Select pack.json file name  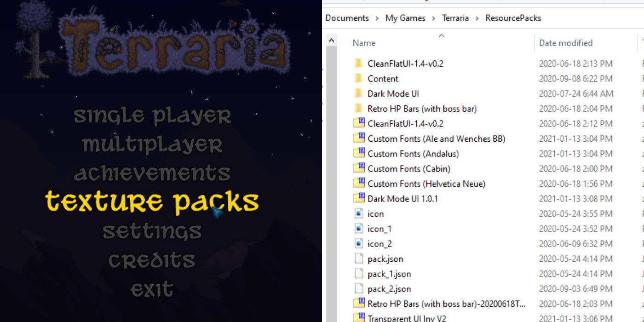(x=385, y=259)
